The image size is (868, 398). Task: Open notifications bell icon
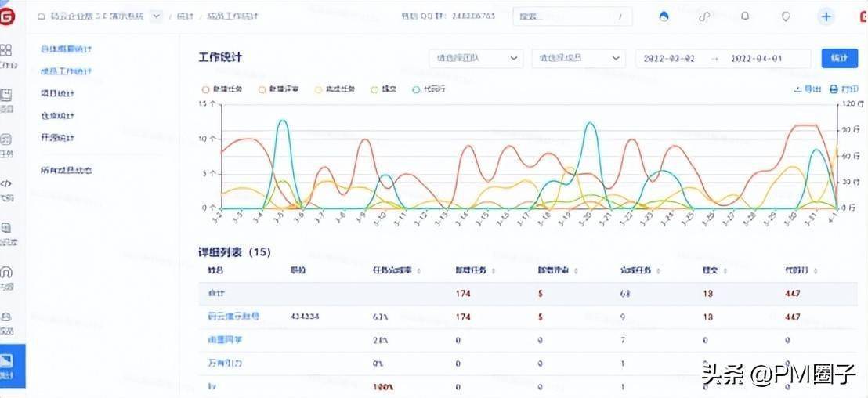point(745,16)
